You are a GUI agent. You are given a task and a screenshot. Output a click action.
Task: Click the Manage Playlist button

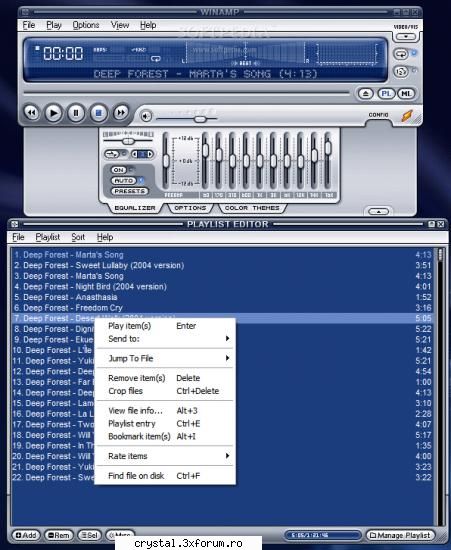coord(400,535)
